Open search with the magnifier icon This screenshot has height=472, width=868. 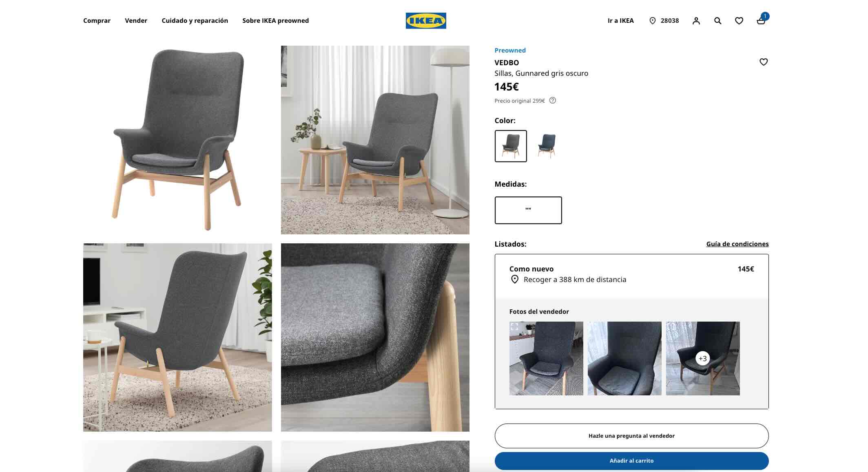[x=718, y=21]
